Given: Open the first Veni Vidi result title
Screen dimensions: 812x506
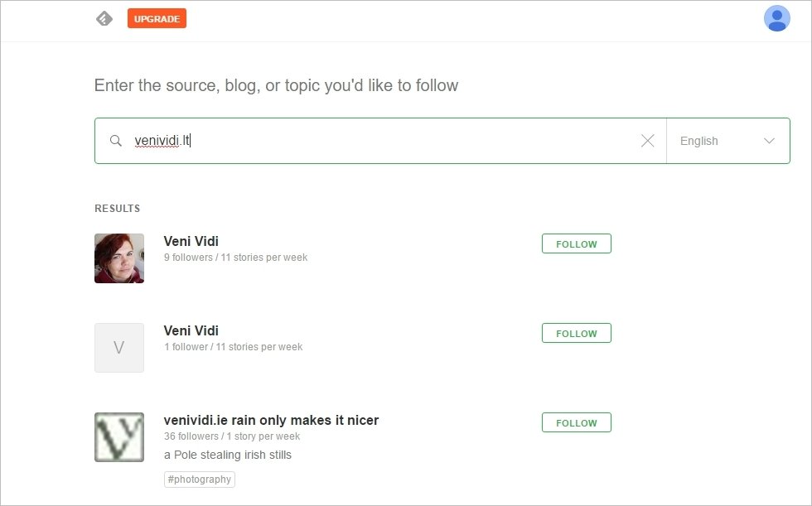Looking at the screenshot, I should [x=191, y=241].
